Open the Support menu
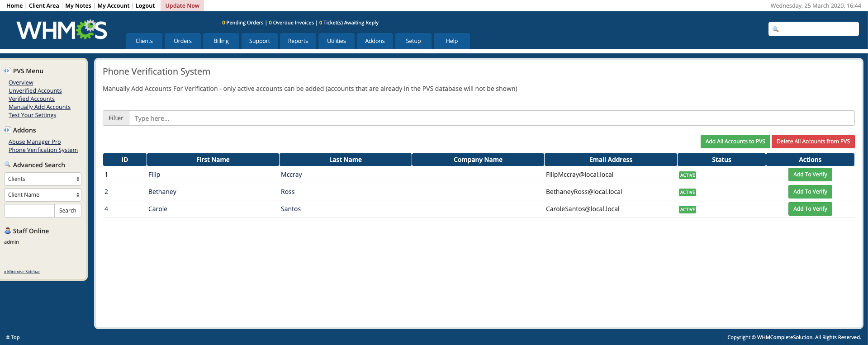 [260, 41]
